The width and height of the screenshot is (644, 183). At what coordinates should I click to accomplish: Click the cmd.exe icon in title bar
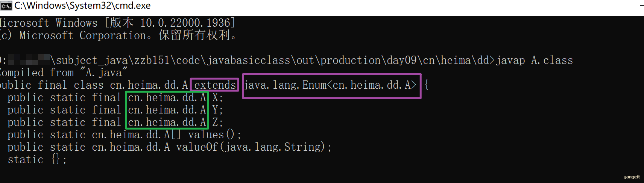(x=6, y=6)
